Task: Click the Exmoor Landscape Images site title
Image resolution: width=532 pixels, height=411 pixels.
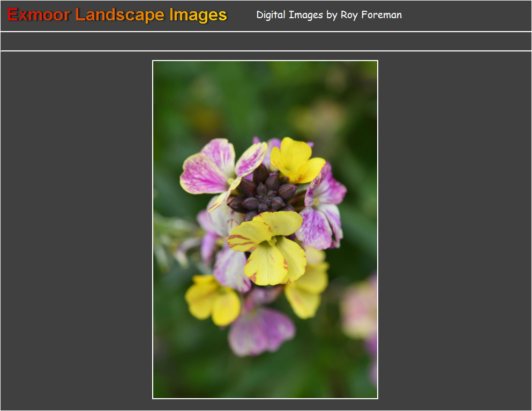Action: (x=117, y=15)
